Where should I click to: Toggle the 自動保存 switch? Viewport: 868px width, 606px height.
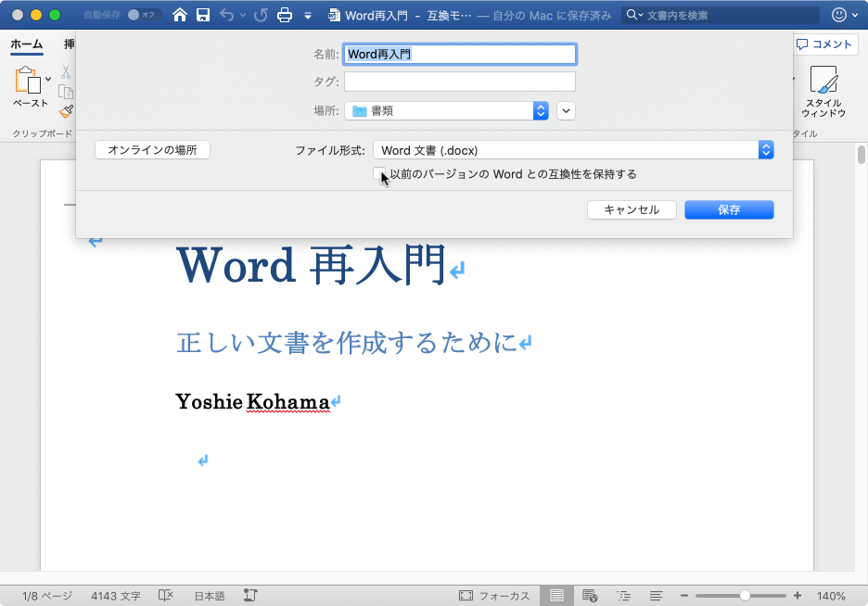[x=143, y=15]
